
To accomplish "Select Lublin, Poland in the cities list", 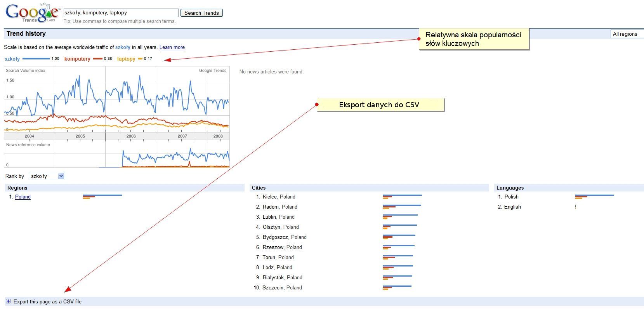I will click(278, 217).
